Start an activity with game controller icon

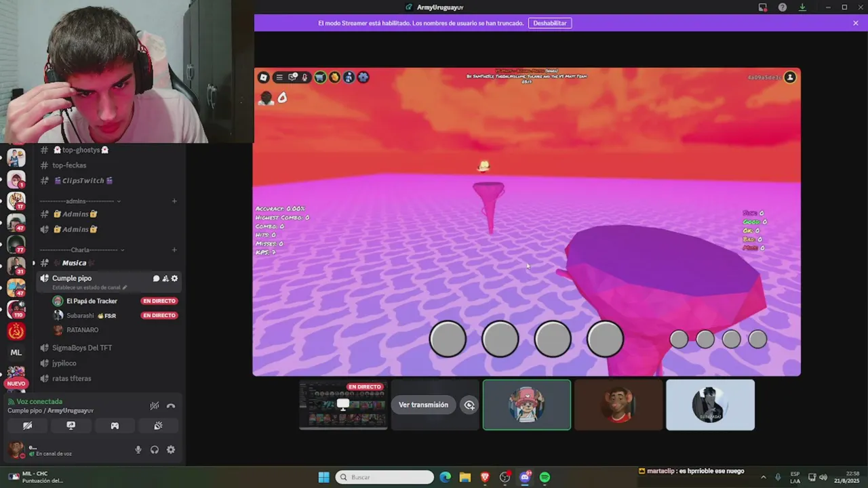click(115, 426)
